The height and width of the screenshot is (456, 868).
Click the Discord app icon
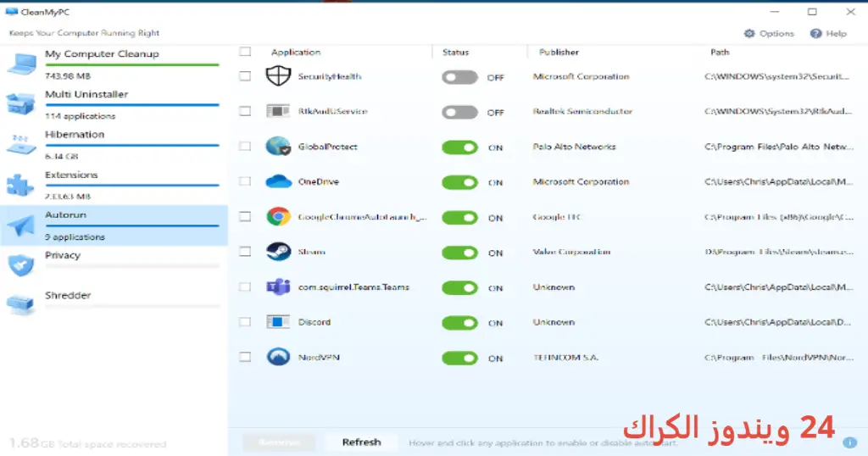pyautogui.click(x=278, y=322)
